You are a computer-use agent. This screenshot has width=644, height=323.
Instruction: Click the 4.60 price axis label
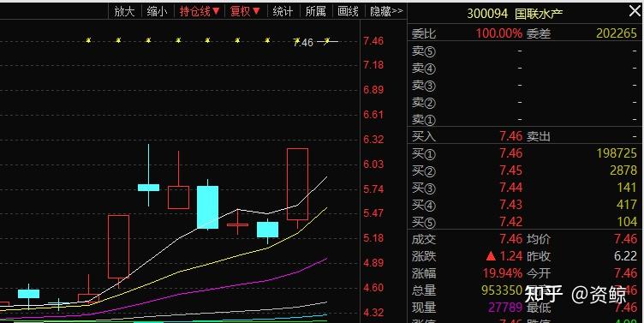373,288
